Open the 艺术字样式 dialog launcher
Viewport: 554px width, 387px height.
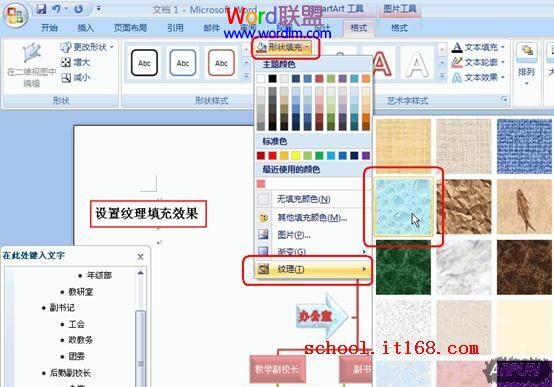point(504,100)
